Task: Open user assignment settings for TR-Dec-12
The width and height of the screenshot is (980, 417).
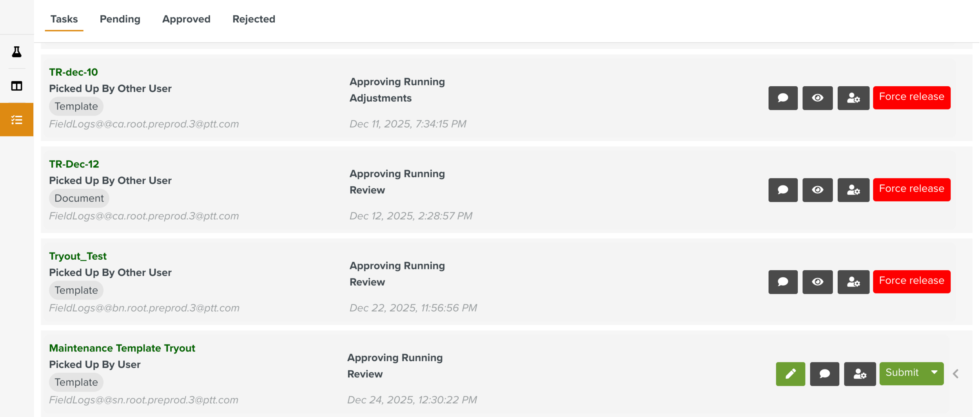Action: [x=853, y=190]
